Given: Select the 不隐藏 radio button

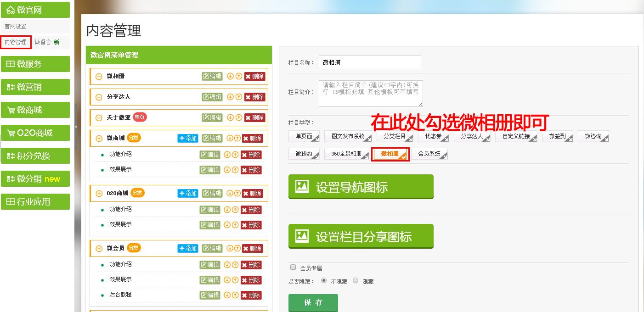Looking at the screenshot, I should pyautogui.click(x=324, y=280).
